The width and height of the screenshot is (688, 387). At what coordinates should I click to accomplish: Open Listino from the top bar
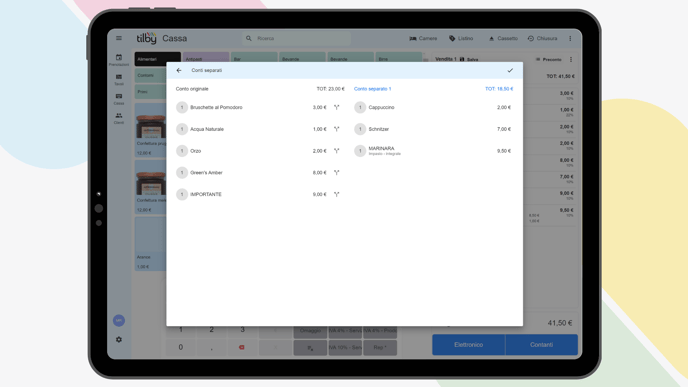click(461, 38)
